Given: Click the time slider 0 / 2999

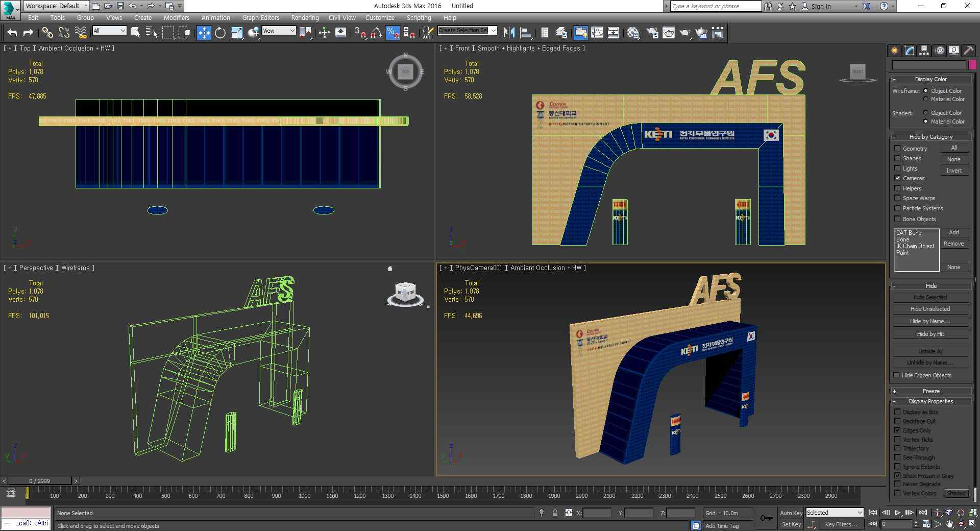Looking at the screenshot, I should coord(40,480).
